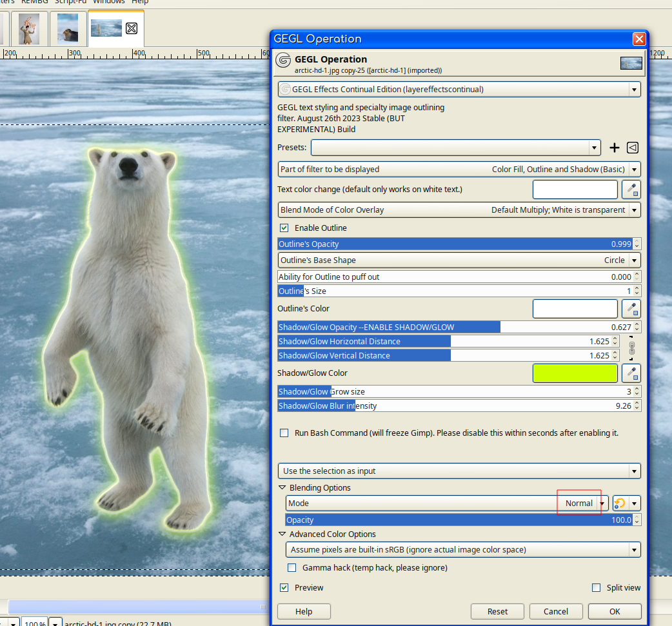Viewport: 672px width, 626px height.
Task: Click the Outline's Color white swatch
Action: point(575,309)
